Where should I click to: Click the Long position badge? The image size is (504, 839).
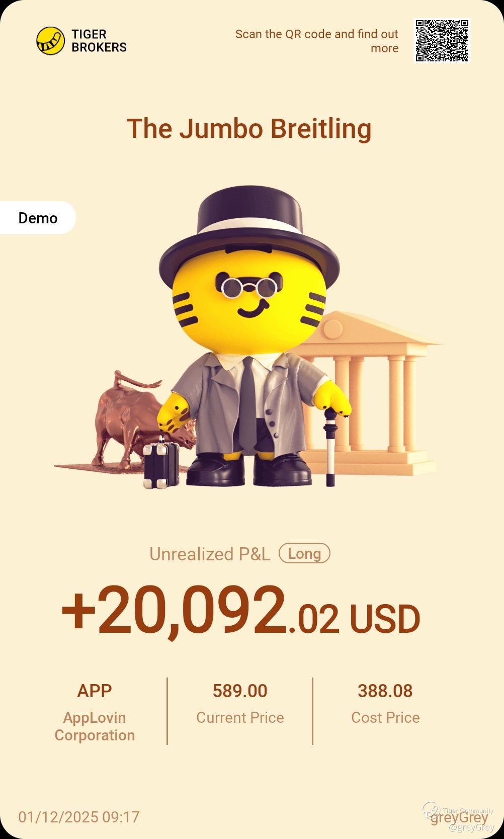(x=304, y=553)
